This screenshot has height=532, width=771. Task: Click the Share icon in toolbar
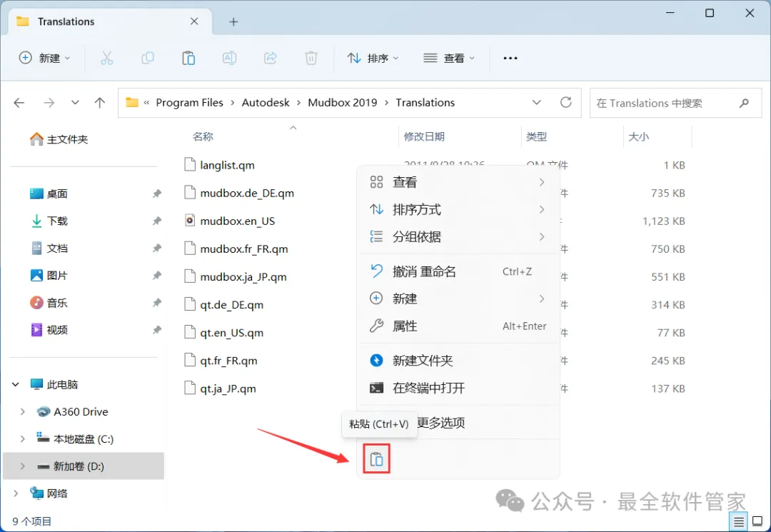[x=271, y=58]
